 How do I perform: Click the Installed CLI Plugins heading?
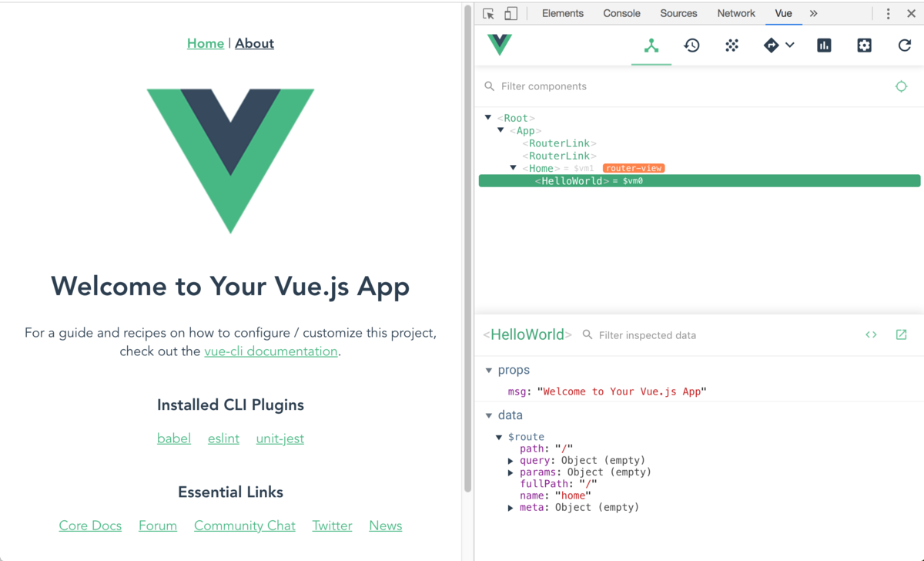[231, 405]
